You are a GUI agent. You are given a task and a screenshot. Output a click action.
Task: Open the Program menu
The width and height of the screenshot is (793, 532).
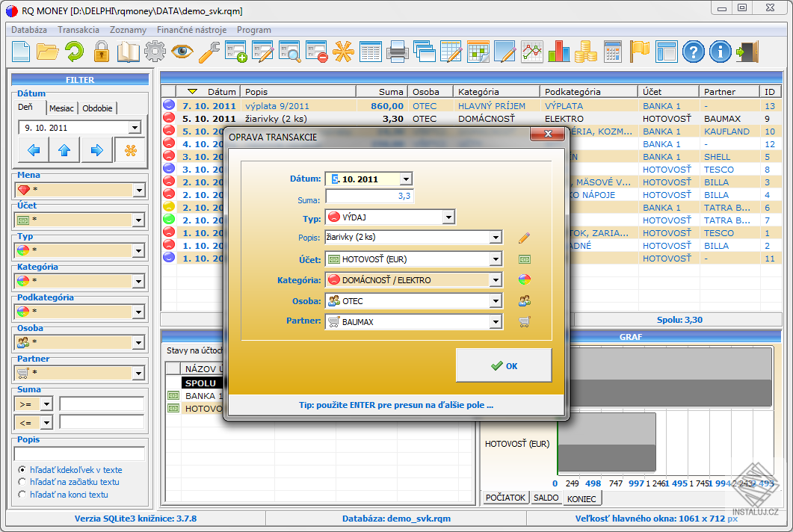254,30
